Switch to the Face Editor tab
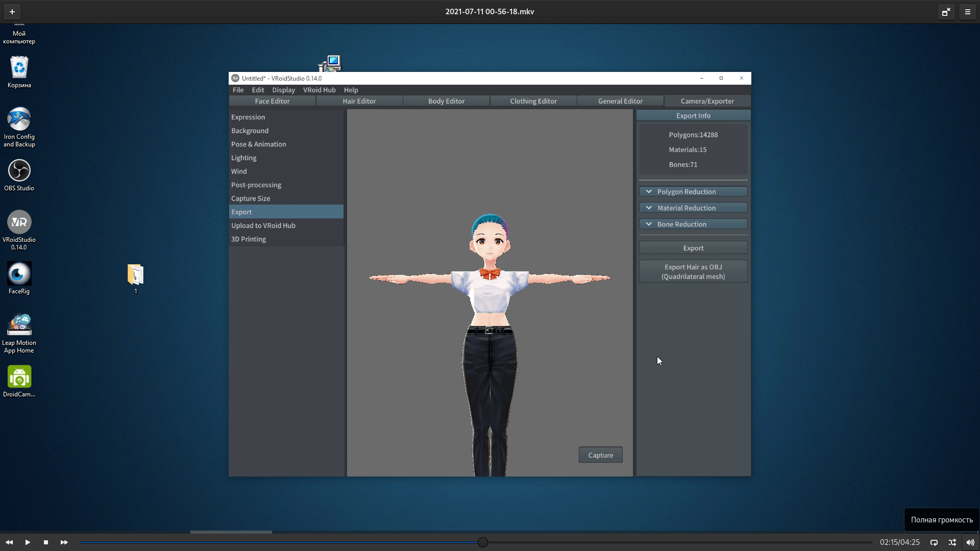This screenshot has width=980, height=551. (x=272, y=101)
